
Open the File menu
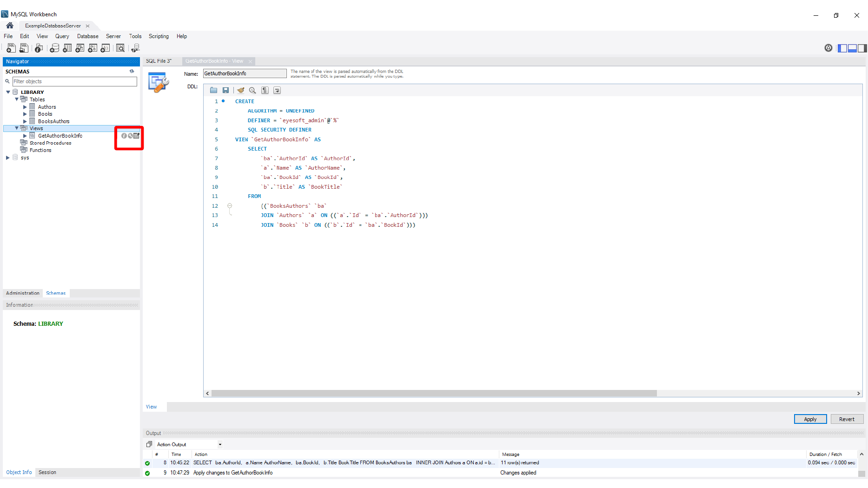pos(8,36)
